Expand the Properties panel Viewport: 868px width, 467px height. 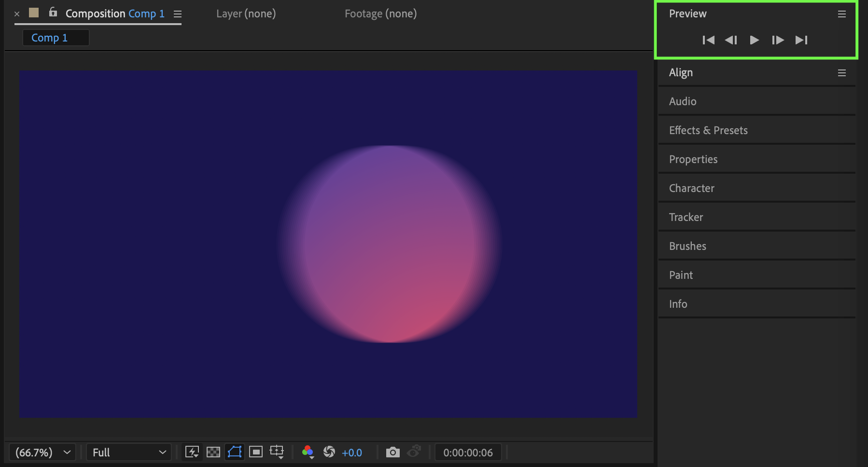click(757, 159)
